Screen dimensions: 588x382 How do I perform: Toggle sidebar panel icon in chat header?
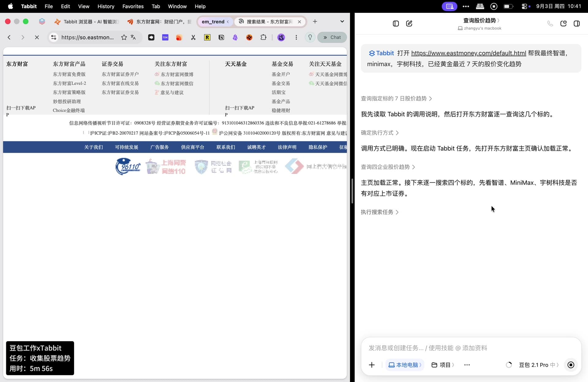396,24
